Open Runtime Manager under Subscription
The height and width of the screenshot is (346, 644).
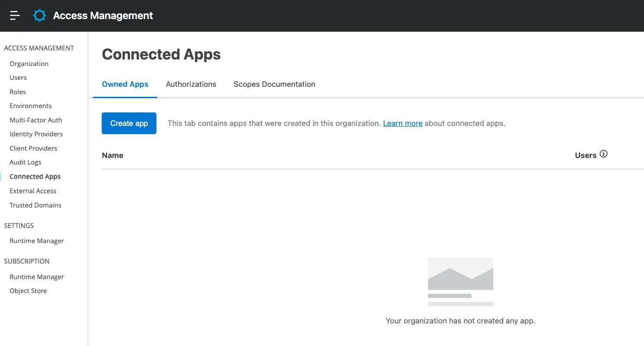point(37,277)
